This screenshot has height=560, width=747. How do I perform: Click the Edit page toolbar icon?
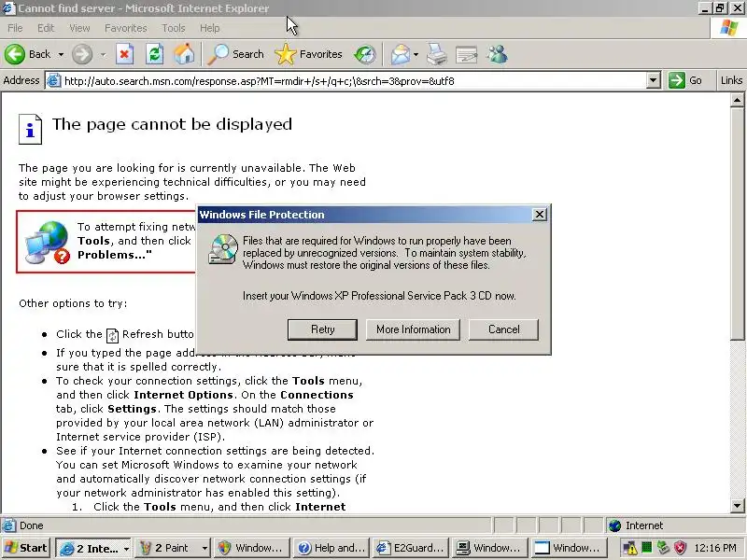[466, 54]
